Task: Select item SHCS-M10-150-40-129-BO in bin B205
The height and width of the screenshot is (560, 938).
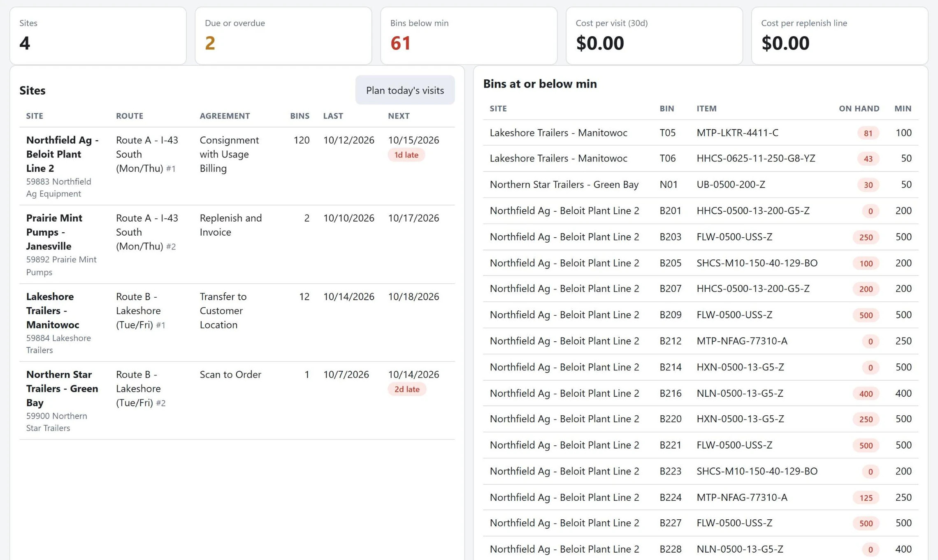Action: 757,263
